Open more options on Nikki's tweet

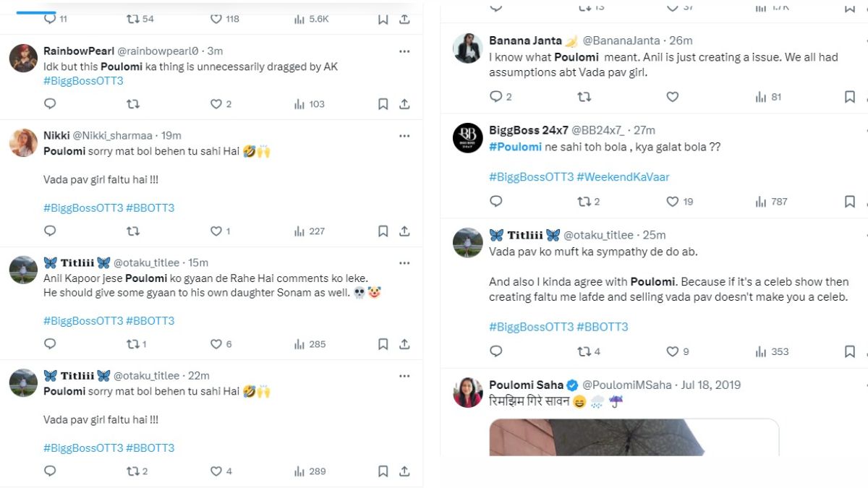404,135
